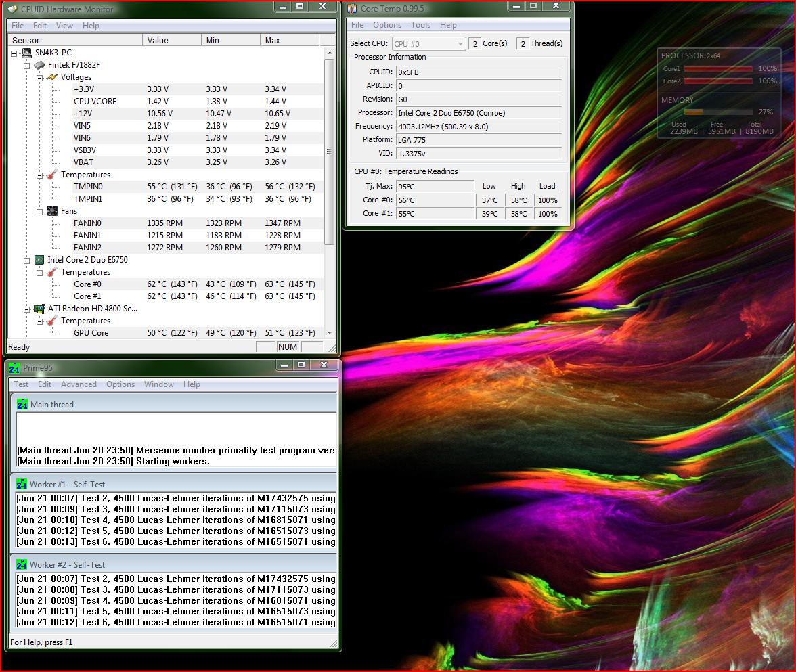Click the Hardware Monitor vertical scrollbar thumb

point(330,152)
